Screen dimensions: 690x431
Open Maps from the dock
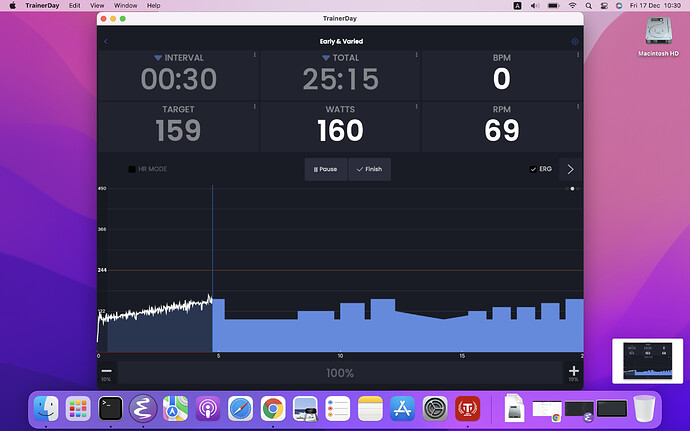click(176, 409)
